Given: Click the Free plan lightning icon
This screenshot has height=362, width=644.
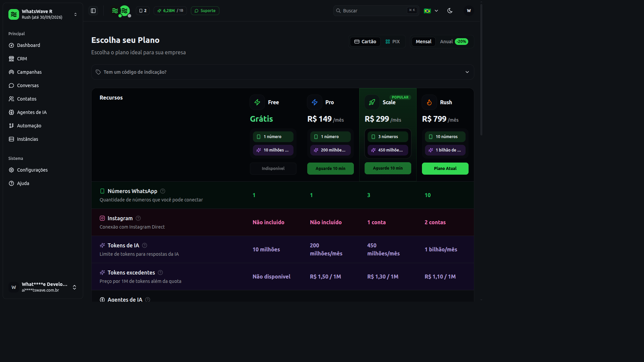Looking at the screenshot, I should [x=257, y=102].
